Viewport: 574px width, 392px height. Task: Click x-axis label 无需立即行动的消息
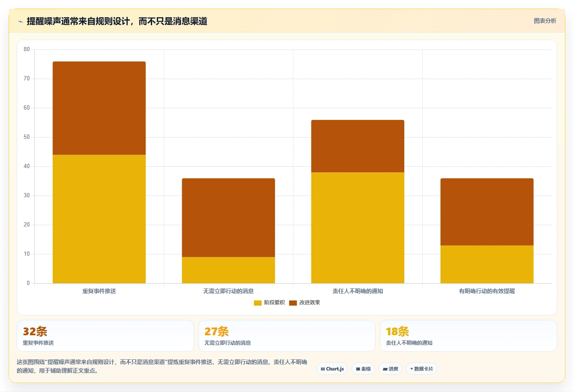pos(229,291)
